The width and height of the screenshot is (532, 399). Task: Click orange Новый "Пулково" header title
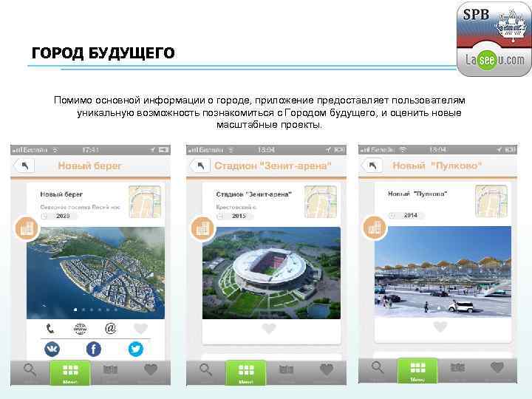coord(437,166)
